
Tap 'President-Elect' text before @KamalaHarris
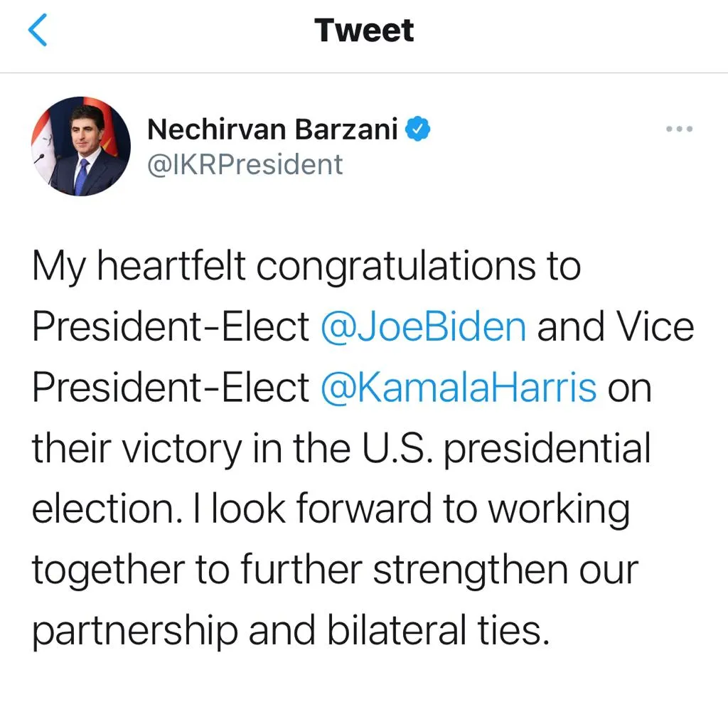171,388
